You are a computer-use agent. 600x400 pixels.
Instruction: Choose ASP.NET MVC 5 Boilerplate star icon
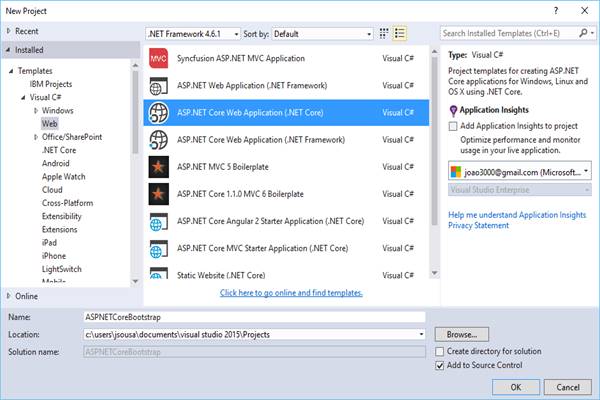158,167
